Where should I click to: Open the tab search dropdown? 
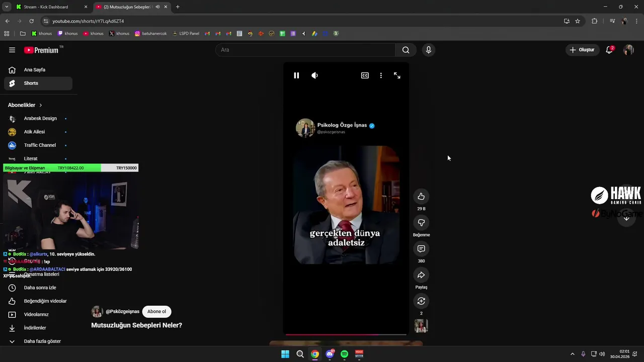[7, 7]
